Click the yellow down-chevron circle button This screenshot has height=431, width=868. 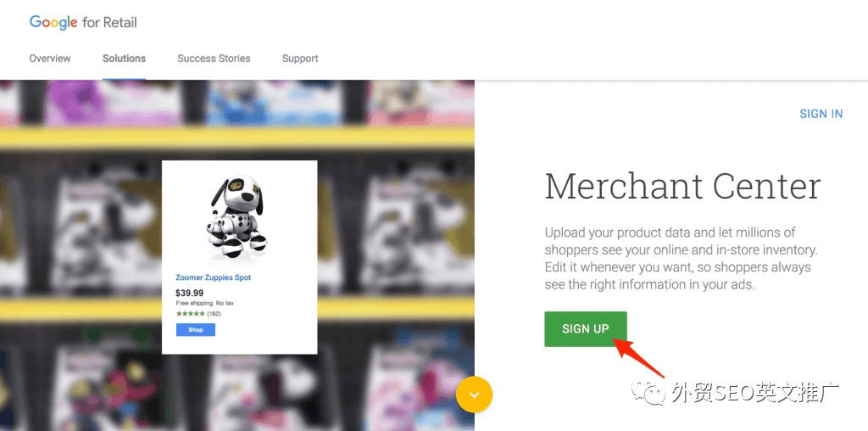[x=474, y=395]
